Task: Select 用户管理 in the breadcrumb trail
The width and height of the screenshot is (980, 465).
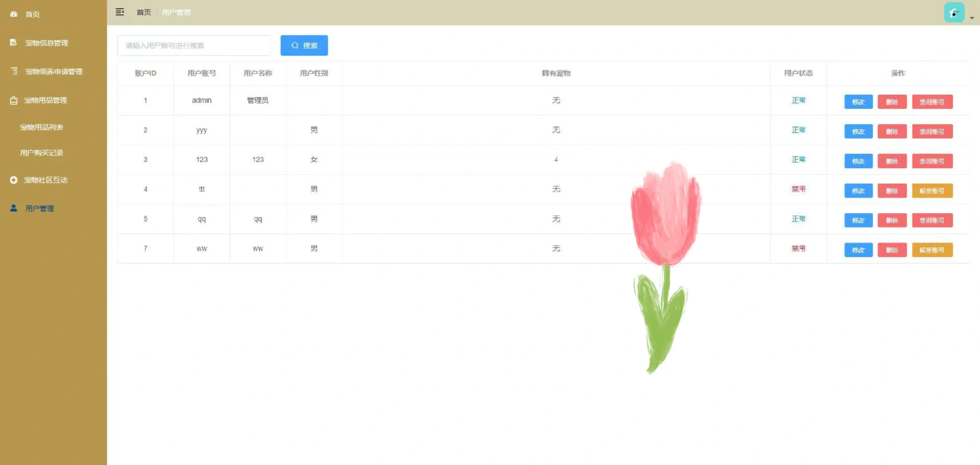Action: click(176, 12)
